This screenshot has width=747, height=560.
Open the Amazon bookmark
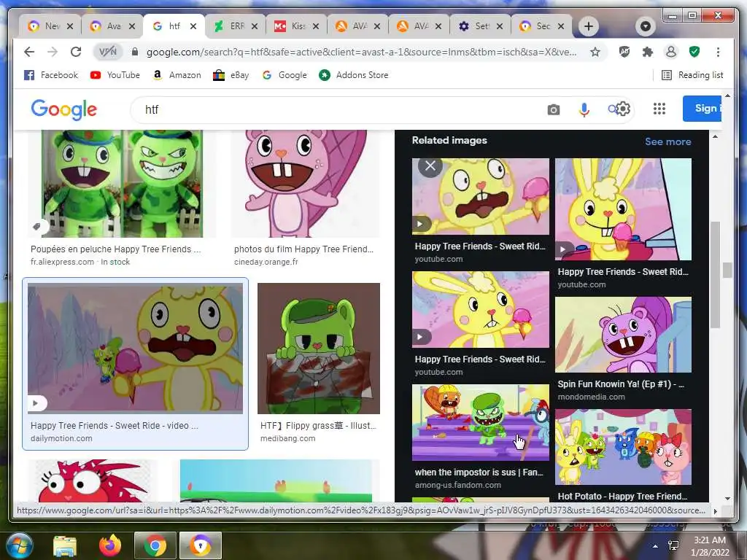(x=177, y=75)
